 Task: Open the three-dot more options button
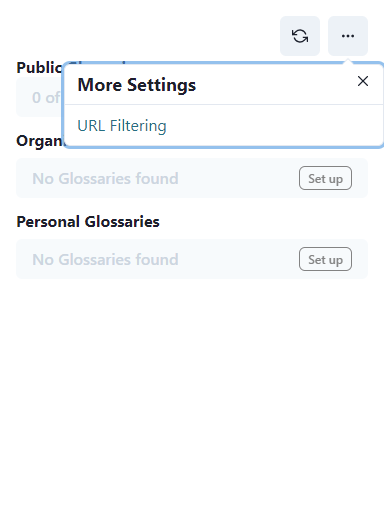348,36
